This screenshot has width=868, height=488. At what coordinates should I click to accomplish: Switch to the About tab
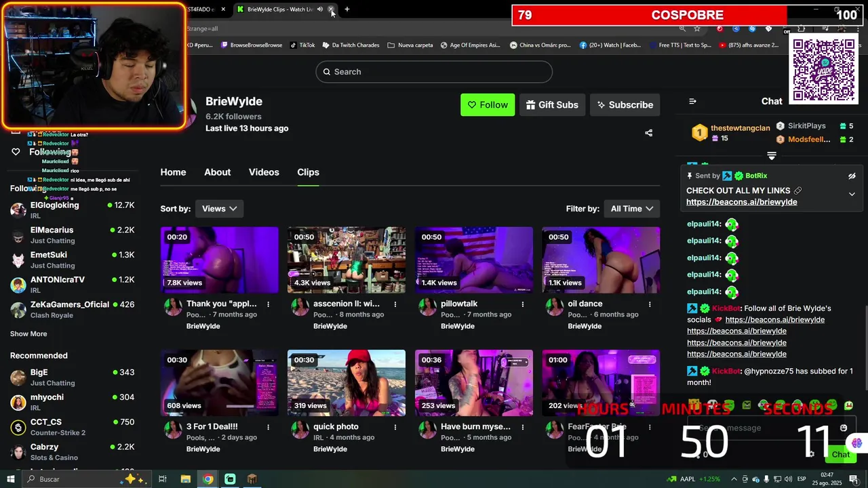coord(218,172)
